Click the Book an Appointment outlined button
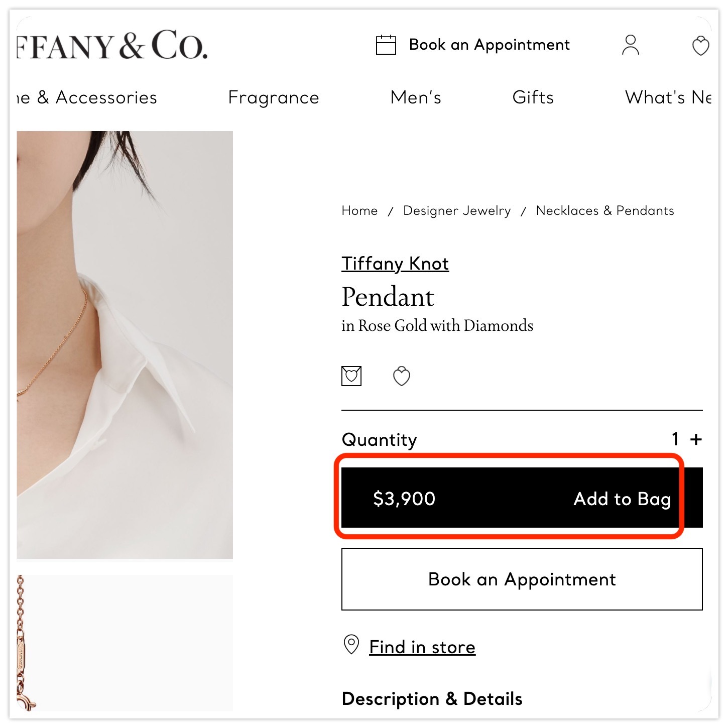 click(x=522, y=579)
